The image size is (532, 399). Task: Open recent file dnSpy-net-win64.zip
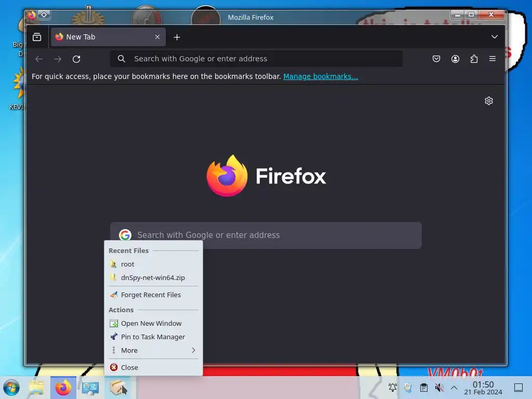pyautogui.click(x=153, y=277)
